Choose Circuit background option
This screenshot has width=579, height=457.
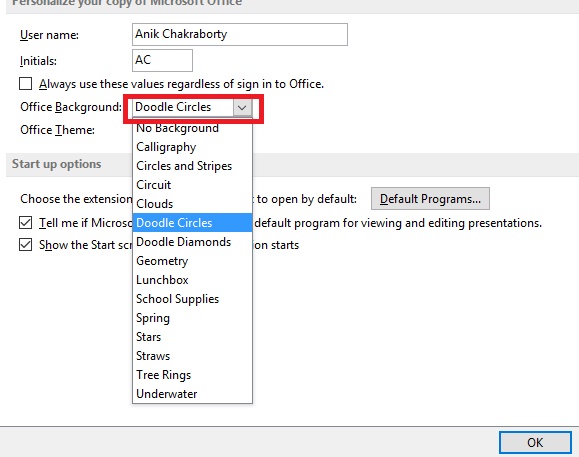(192, 185)
